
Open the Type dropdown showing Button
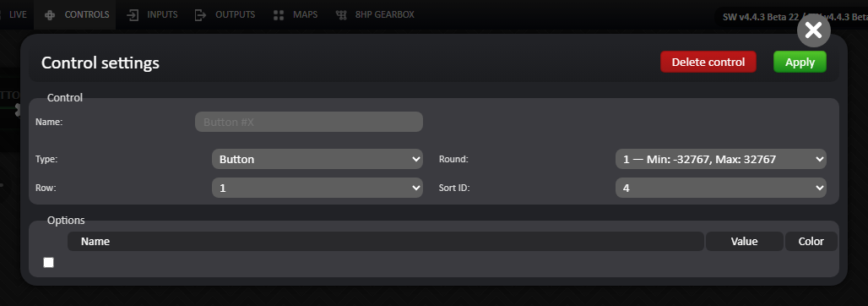coord(317,159)
